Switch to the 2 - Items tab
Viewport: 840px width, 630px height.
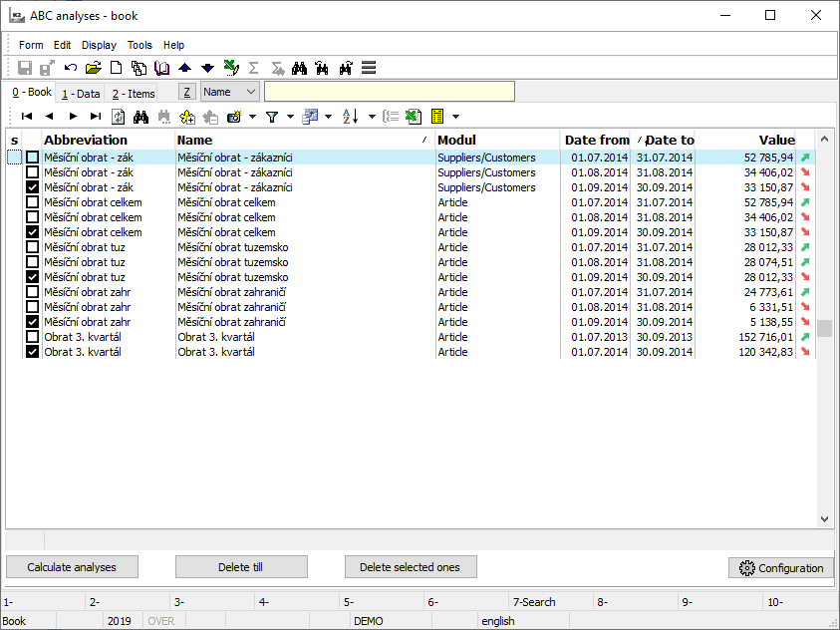[134, 94]
